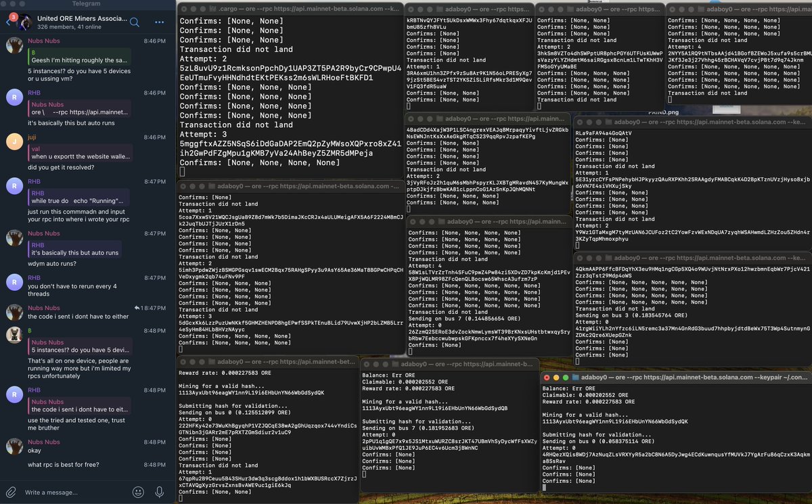Click 8:48 PM timestamp beside 'what rpc is best'
Viewport: 812px width, 504px height.
(155, 464)
